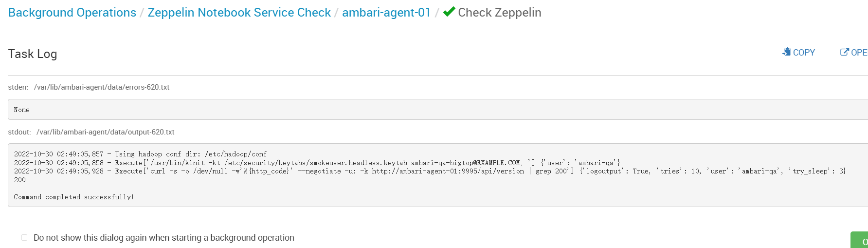Click the stdout output-620.txt path
The height and width of the screenshot is (248, 868).
click(x=106, y=132)
